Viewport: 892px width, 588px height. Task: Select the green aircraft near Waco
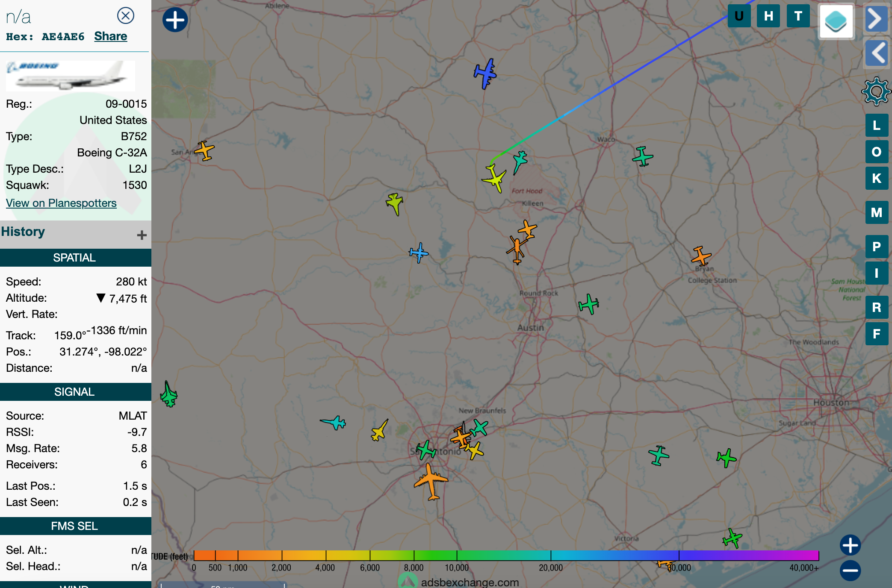[642, 156]
